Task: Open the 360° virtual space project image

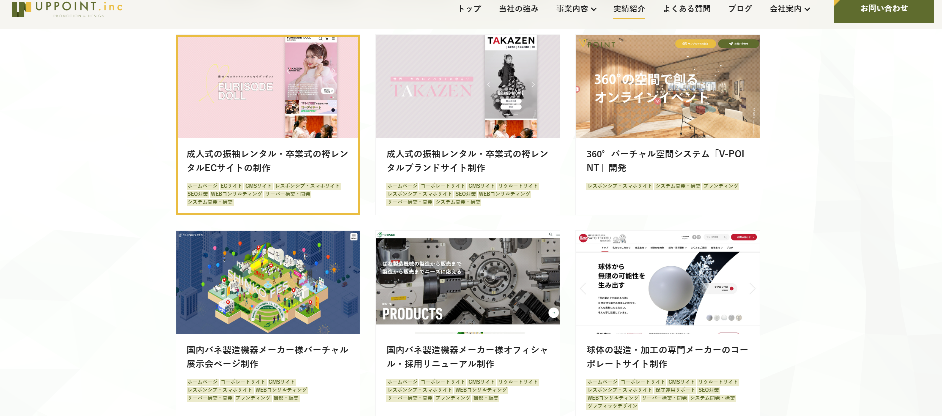Action: [667, 87]
